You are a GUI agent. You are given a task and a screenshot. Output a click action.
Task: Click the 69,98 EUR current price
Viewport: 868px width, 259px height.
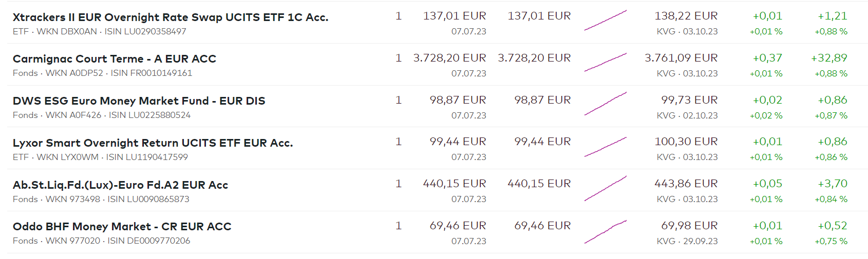pos(689,226)
